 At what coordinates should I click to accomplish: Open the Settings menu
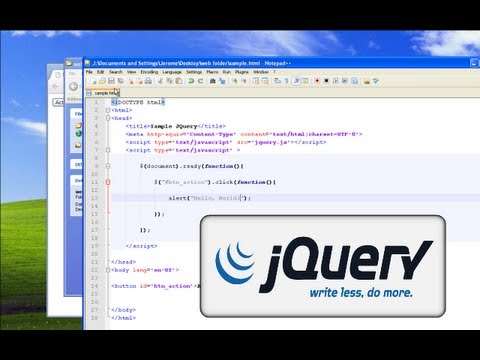194,72
